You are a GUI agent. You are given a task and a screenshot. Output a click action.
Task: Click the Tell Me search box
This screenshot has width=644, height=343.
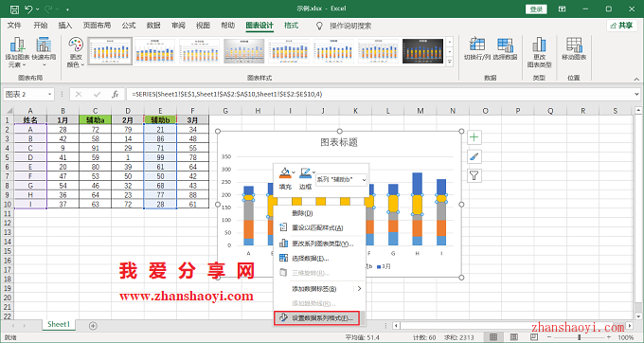[350, 26]
